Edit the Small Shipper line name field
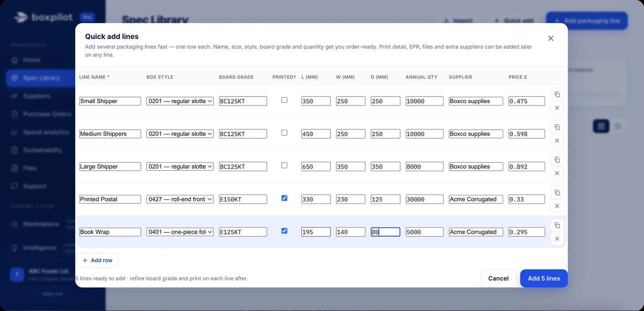Image resolution: width=644 pixels, height=311 pixels. (110, 101)
